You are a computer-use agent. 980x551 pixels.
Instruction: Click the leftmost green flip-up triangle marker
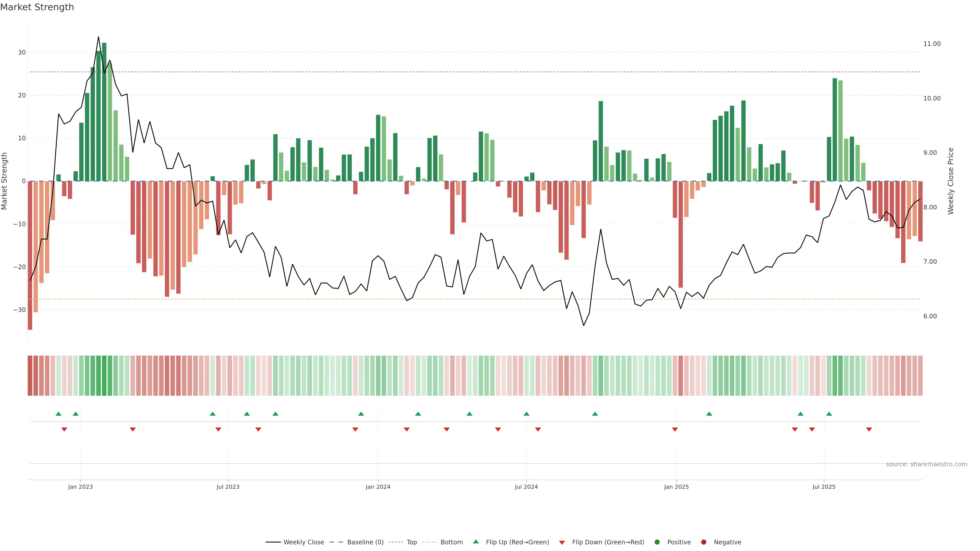click(58, 414)
